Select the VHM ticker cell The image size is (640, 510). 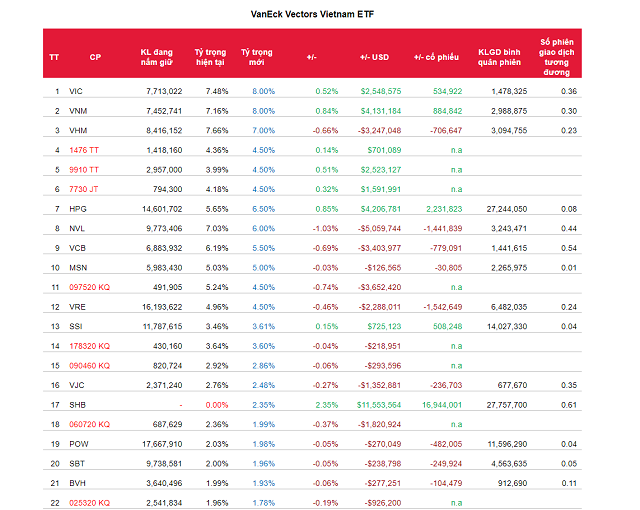point(78,131)
